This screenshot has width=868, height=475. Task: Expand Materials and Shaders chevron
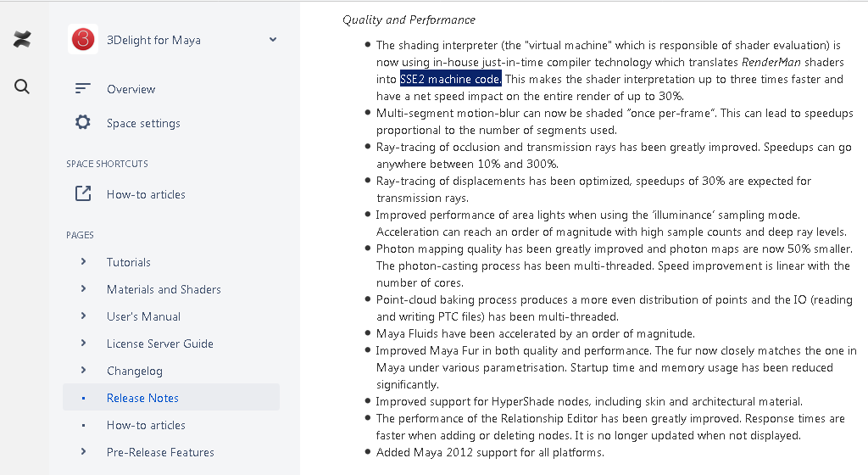tap(83, 289)
